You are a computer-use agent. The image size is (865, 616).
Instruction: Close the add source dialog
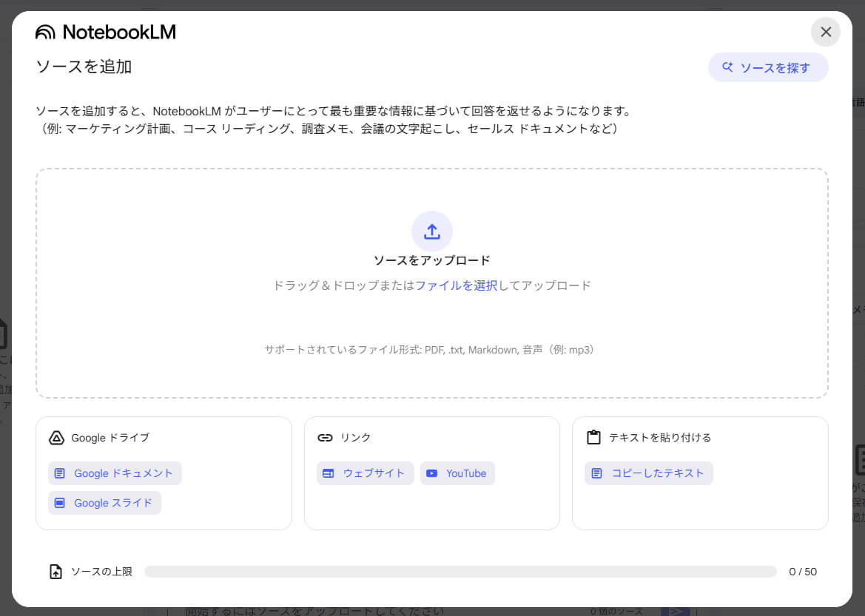coord(825,32)
